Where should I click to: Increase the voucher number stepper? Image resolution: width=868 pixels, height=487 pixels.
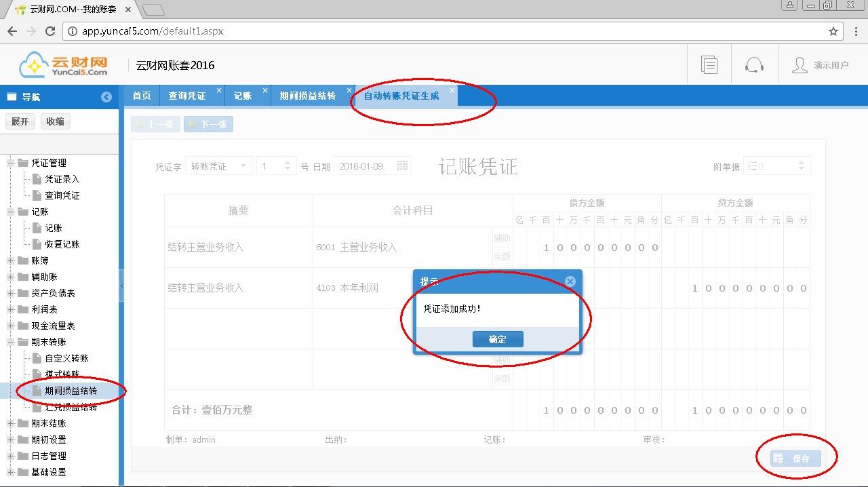click(288, 163)
